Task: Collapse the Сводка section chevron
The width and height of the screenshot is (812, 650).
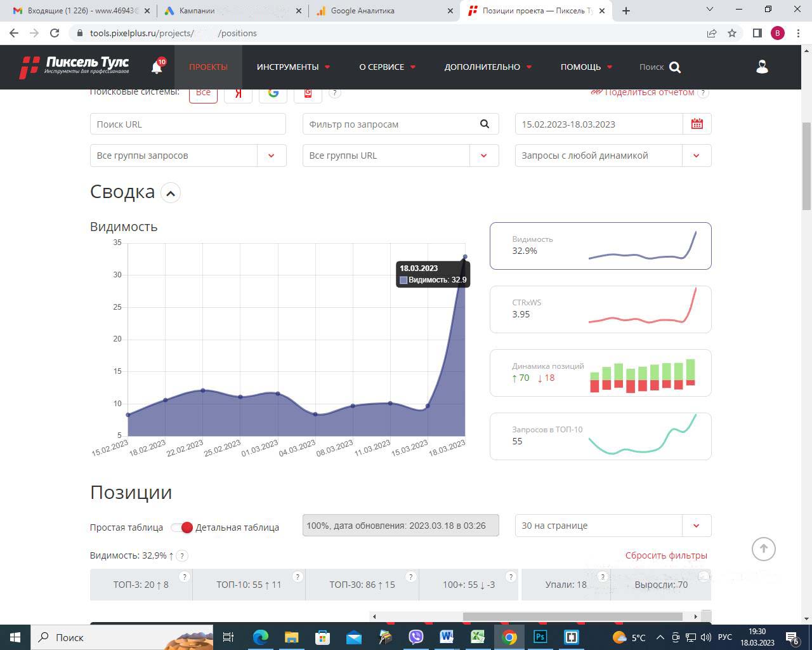Action: [171, 193]
